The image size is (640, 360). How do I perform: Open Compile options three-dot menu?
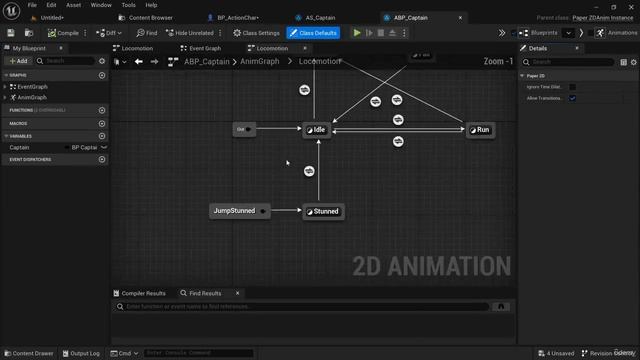point(85,33)
